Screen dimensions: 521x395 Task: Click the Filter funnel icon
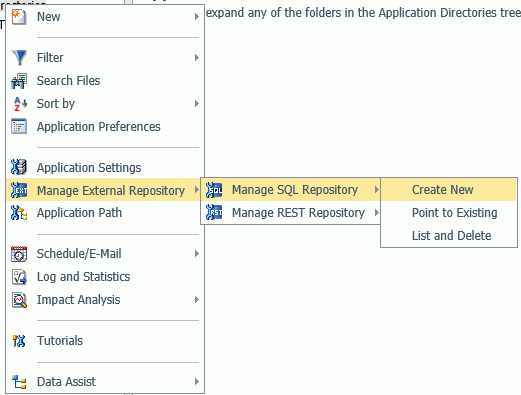(x=19, y=58)
